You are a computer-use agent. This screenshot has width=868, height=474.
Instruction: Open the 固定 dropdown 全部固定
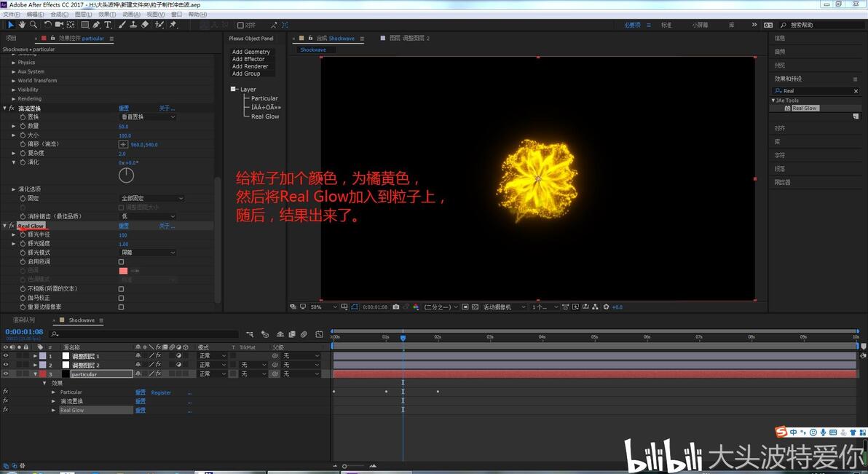pos(151,198)
